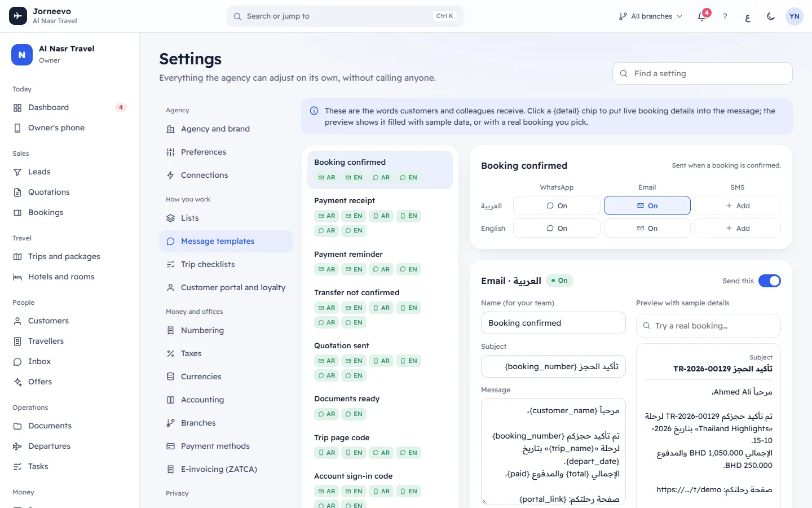Image resolution: width=812 pixels, height=508 pixels.
Task: Click the Offers sparkle icon
Action: 17,382
